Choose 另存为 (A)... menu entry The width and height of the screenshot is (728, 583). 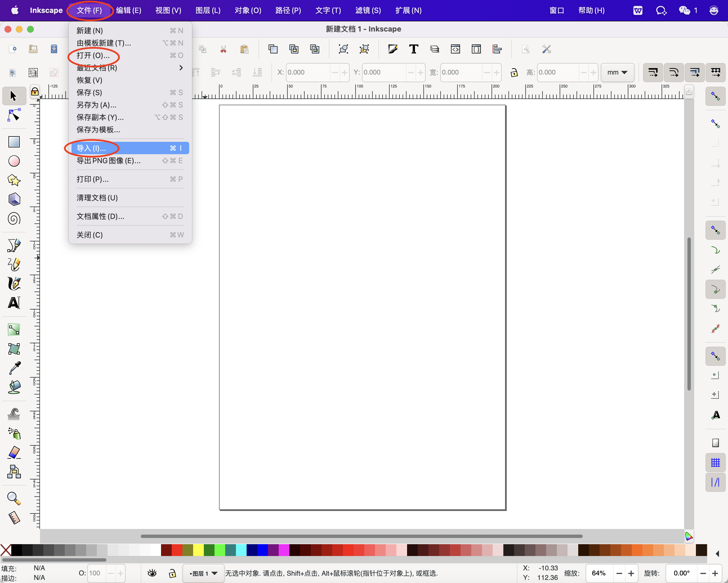tap(130, 105)
